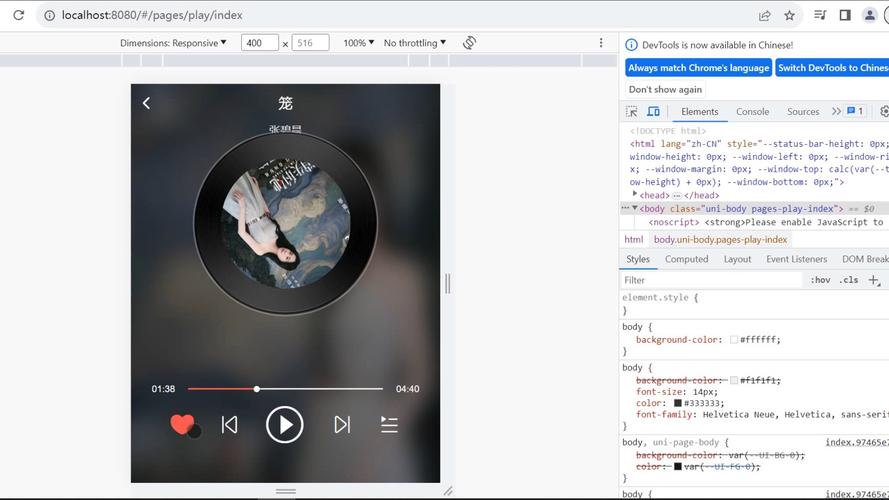Toggle the .cls class editor
Viewport: 889px width, 500px height.
pyautogui.click(x=849, y=280)
